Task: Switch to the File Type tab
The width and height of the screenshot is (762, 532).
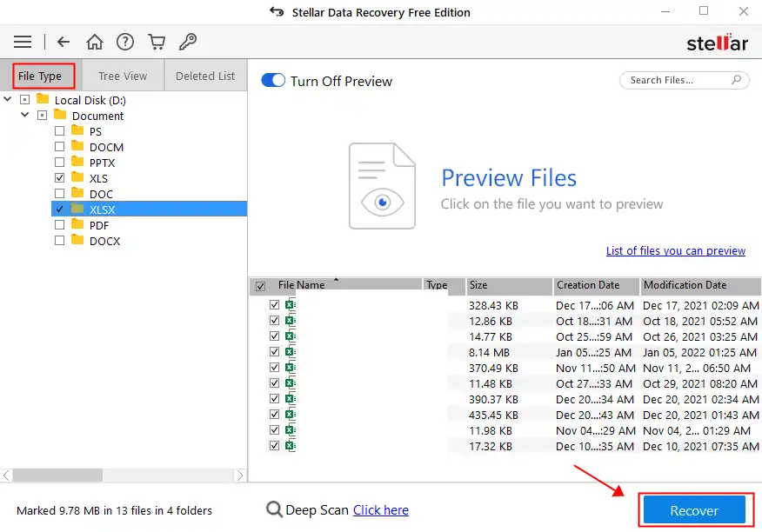Action: point(41,76)
